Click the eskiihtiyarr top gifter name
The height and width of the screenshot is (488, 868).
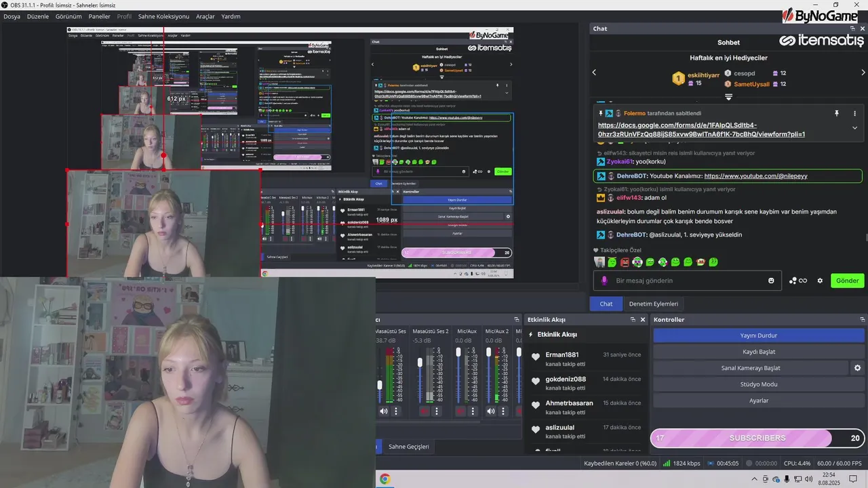[702, 75]
